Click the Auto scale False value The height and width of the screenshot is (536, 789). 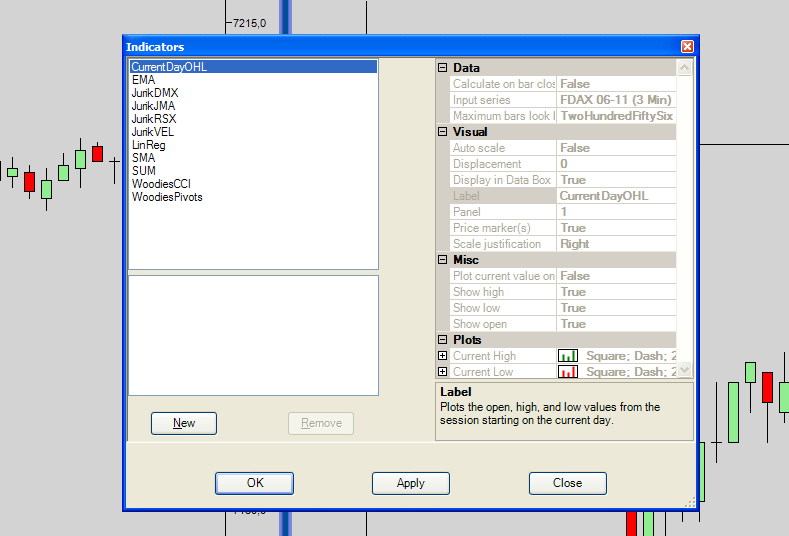click(x=616, y=148)
